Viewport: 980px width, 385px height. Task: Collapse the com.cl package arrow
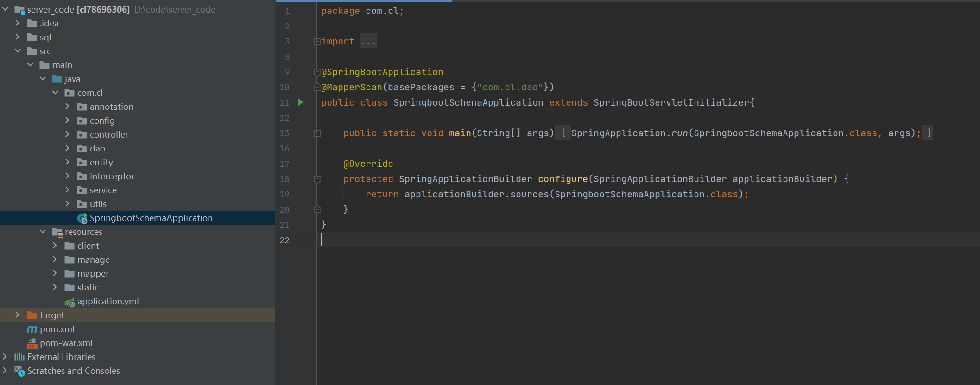55,92
